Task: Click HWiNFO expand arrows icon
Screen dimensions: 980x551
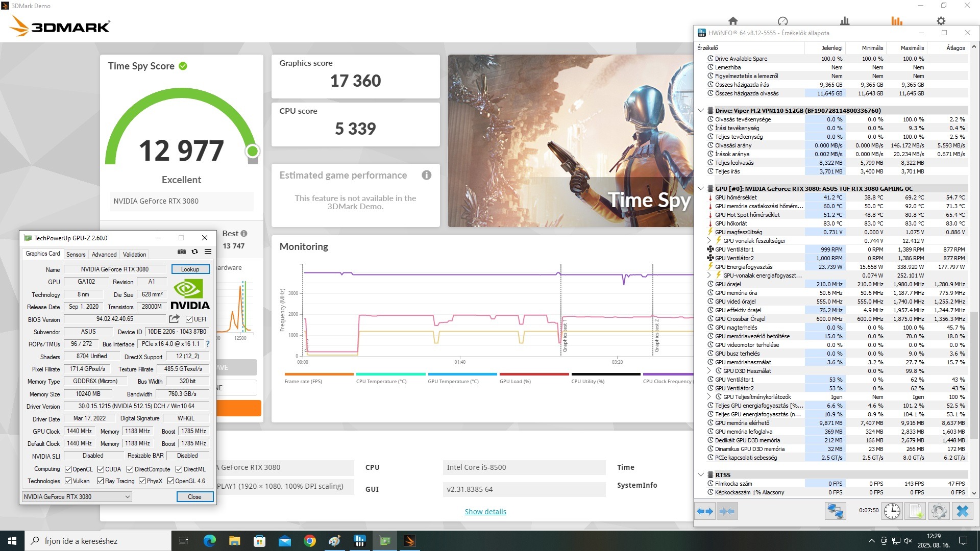Action: point(705,511)
